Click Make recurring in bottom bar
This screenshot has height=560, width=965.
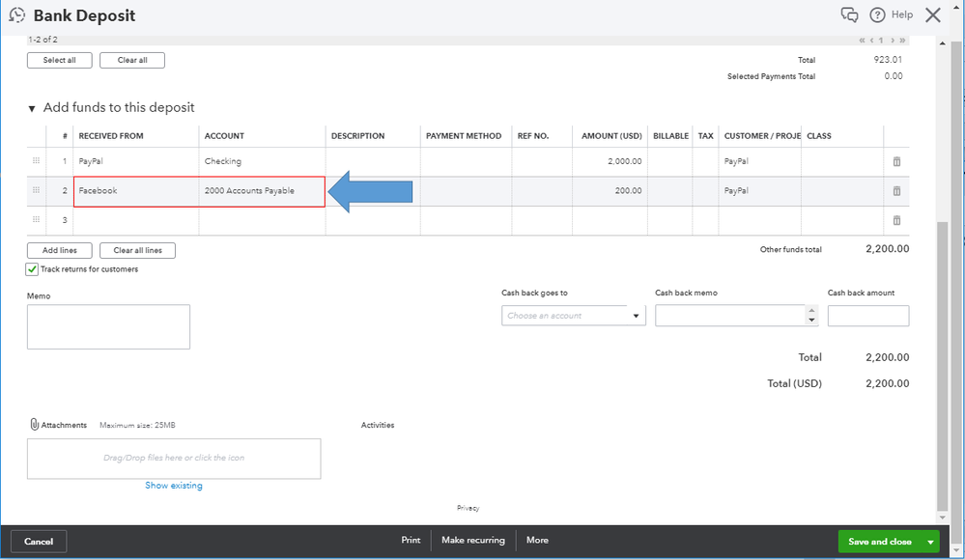(473, 540)
